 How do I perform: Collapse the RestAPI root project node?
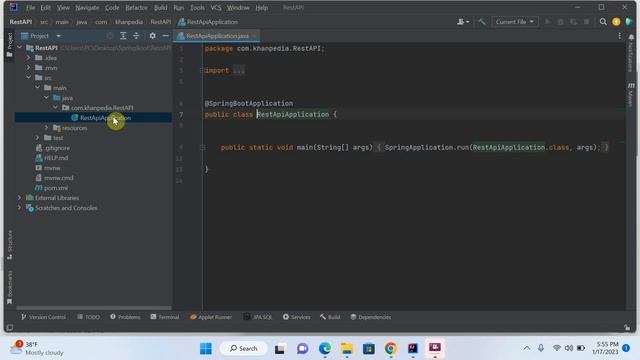pos(19,48)
